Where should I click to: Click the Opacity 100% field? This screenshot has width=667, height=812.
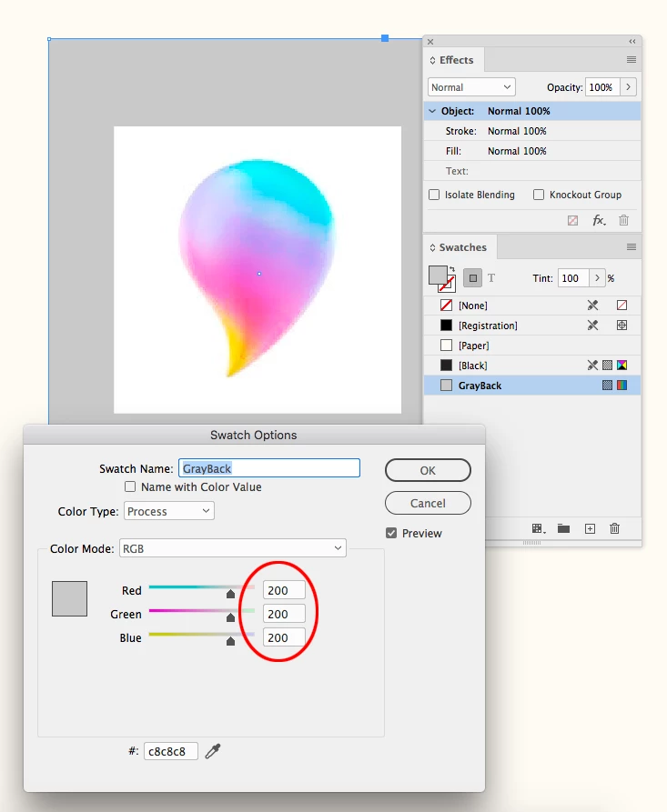[602, 87]
